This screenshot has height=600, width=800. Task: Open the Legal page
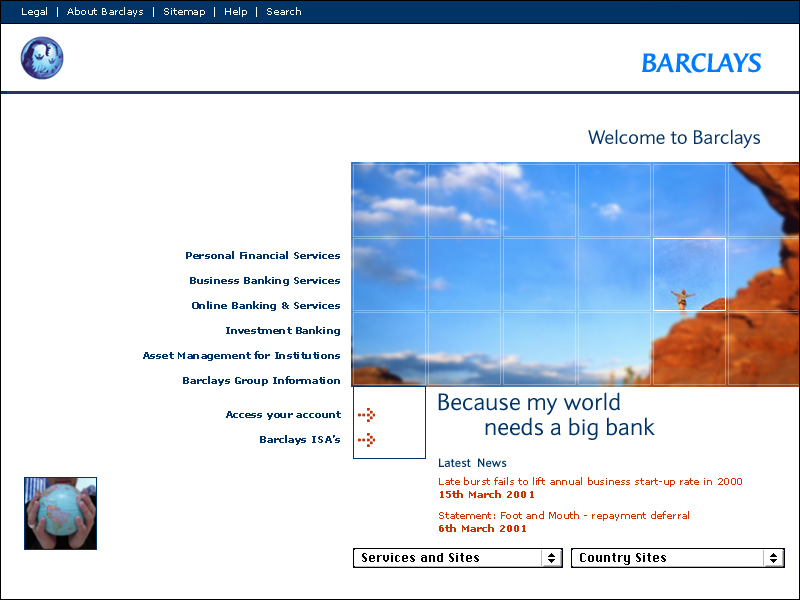(x=34, y=11)
